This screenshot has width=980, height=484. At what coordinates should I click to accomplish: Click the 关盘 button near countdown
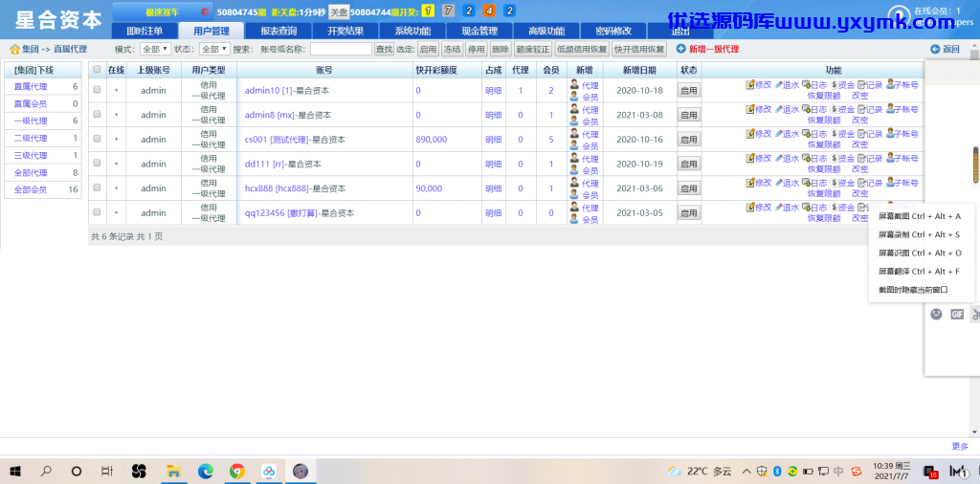(339, 11)
